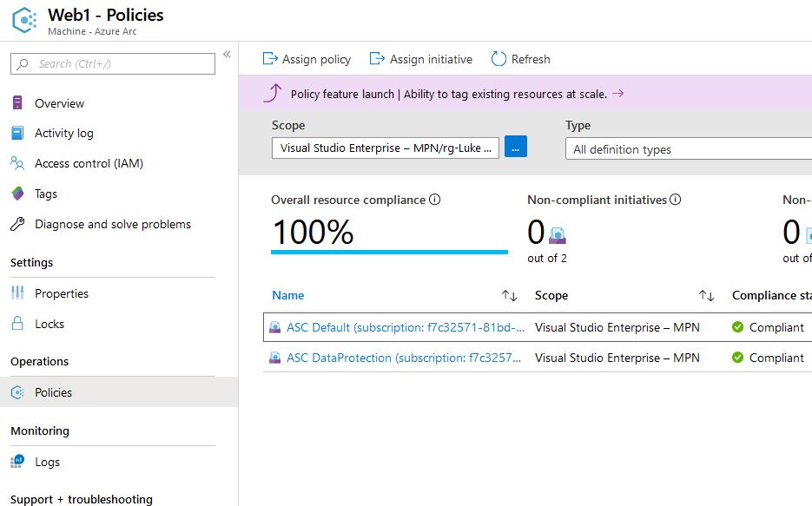Click Visual Studio Enterprise – MPN scope for ASC DataProtection
Viewport: 812px width, 506px height.
pyautogui.click(x=617, y=358)
